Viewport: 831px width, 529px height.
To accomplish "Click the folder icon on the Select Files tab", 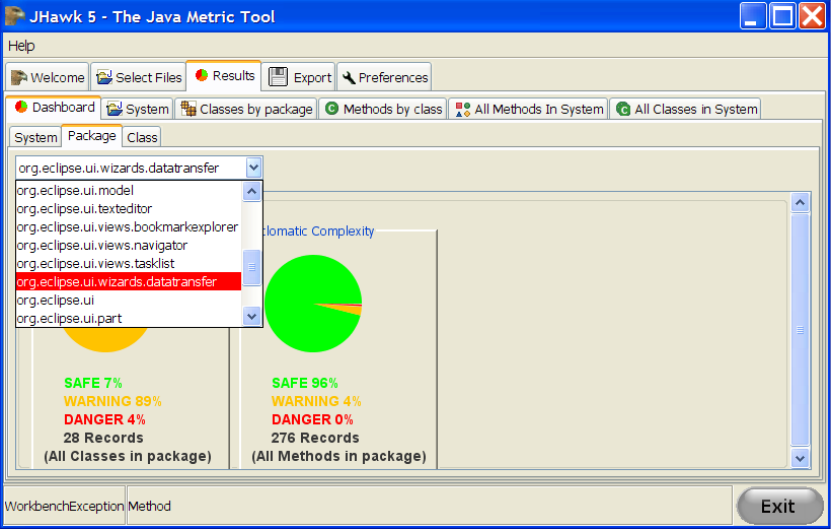I will point(104,77).
